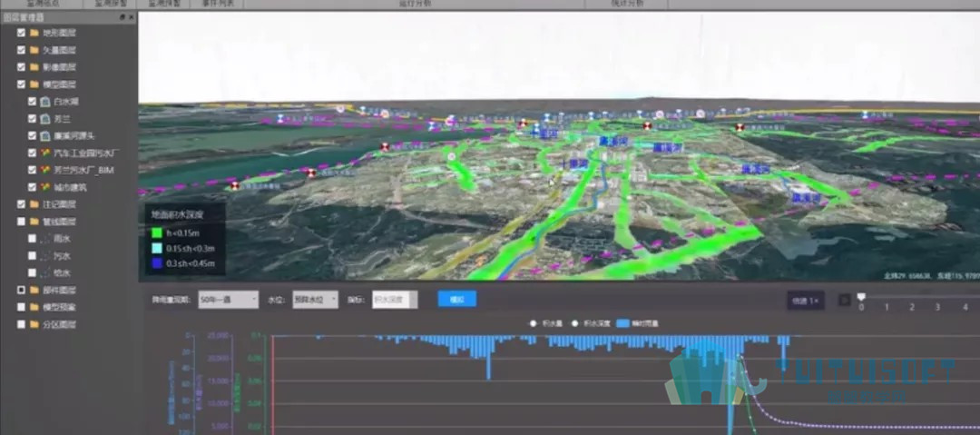Screen dimensions: 980x435
Task: Select the 汽车工业园污水厂 tree label
Action: click(x=87, y=153)
